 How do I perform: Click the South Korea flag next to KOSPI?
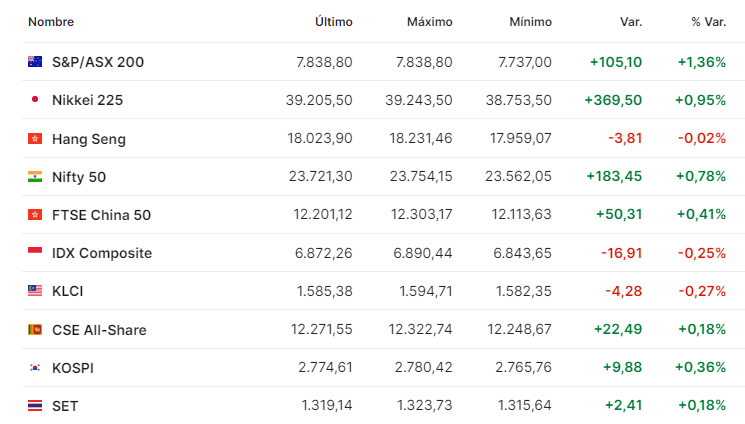point(35,367)
